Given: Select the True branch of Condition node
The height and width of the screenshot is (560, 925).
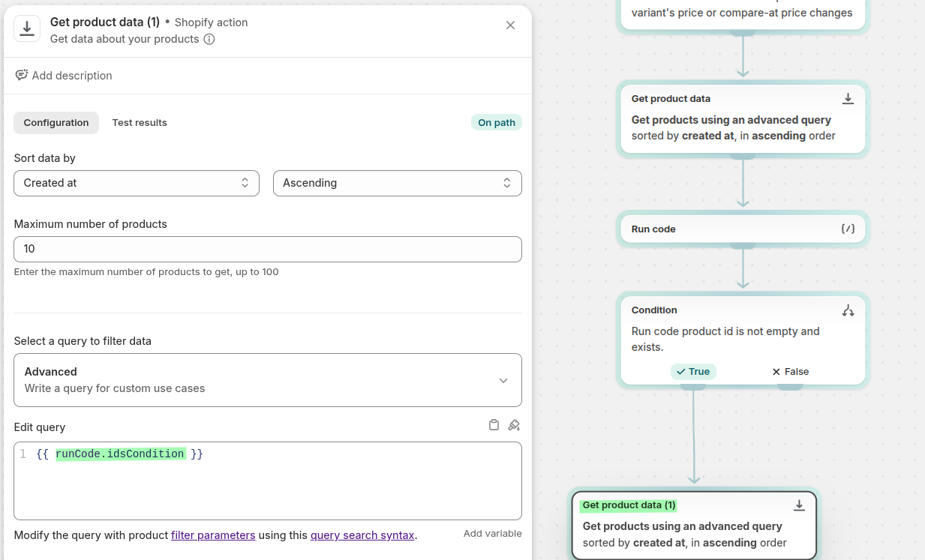Looking at the screenshot, I should [x=693, y=372].
